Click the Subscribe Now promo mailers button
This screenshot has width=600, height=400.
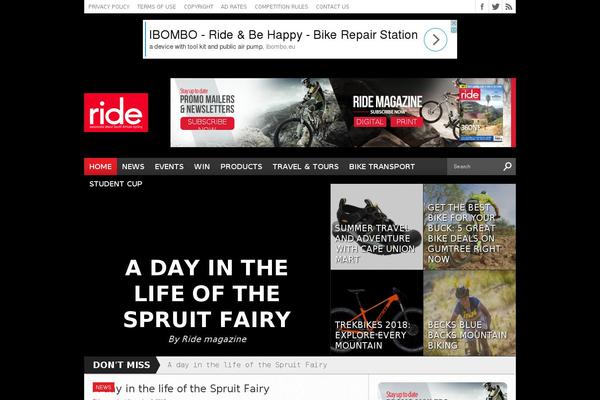(207, 123)
